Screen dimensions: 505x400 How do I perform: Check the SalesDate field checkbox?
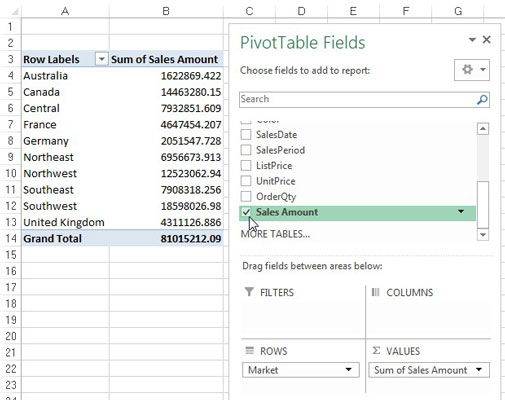tap(246, 134)
